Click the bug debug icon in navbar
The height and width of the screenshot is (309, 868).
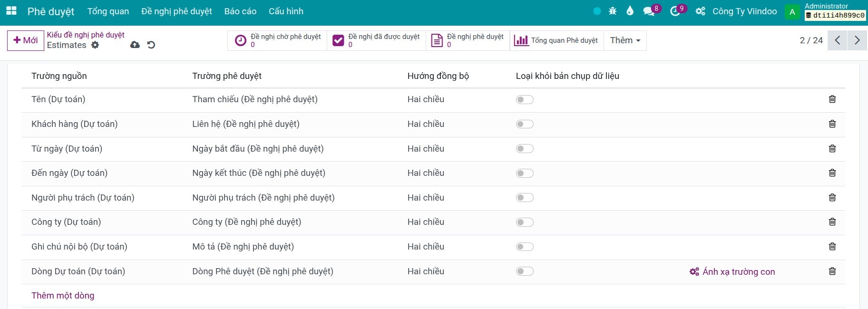(x=613, y=11)
